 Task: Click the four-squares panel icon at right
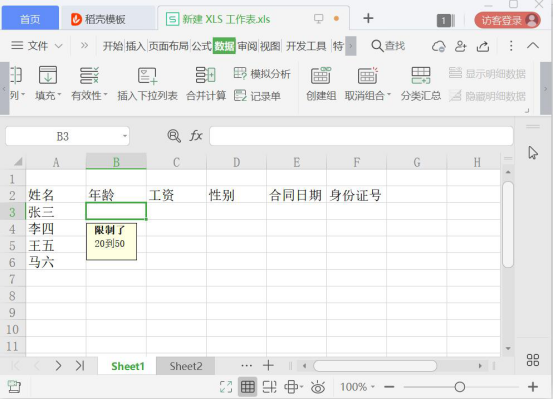pyautogui.click(x=533, y=360)
